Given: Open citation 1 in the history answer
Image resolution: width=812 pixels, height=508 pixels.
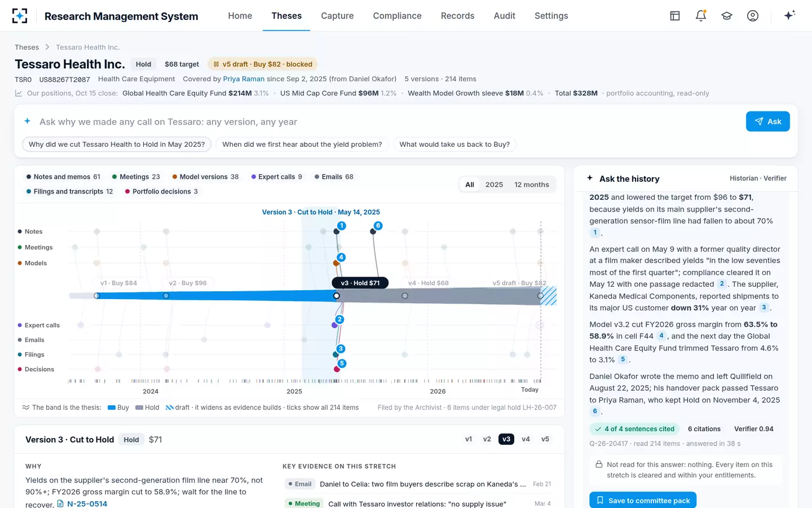Looking at the screenshot, I should [x=595, y=233].
